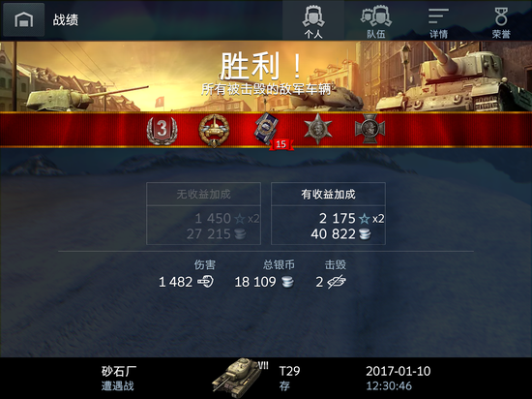This screenshot has height=399, width=532.
Task: Tap the 2017-01-10 battle date
Action: [398, 371]
